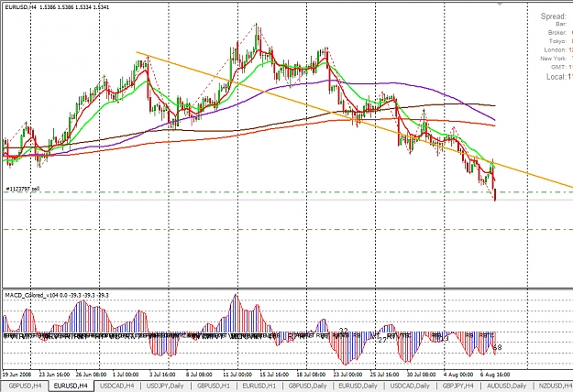
Task: Select the orange dashed stop level line
Action: click(x=288, y=230)
